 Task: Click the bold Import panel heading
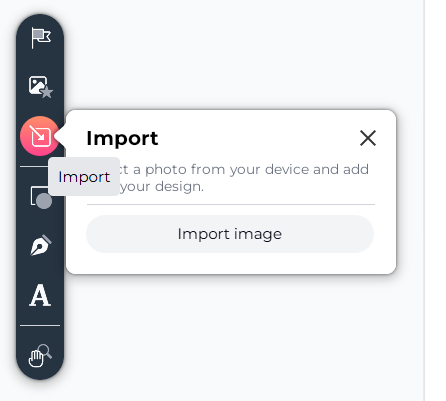coord(122,138)
